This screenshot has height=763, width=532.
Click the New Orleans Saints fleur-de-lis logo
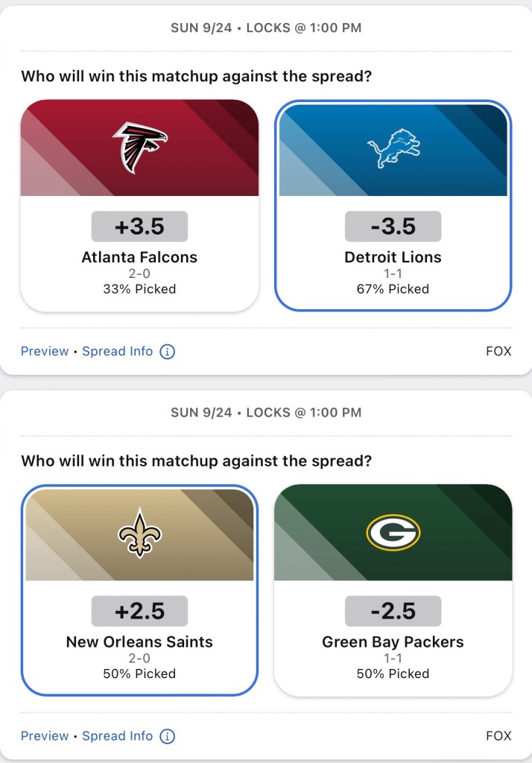point(140,533)
